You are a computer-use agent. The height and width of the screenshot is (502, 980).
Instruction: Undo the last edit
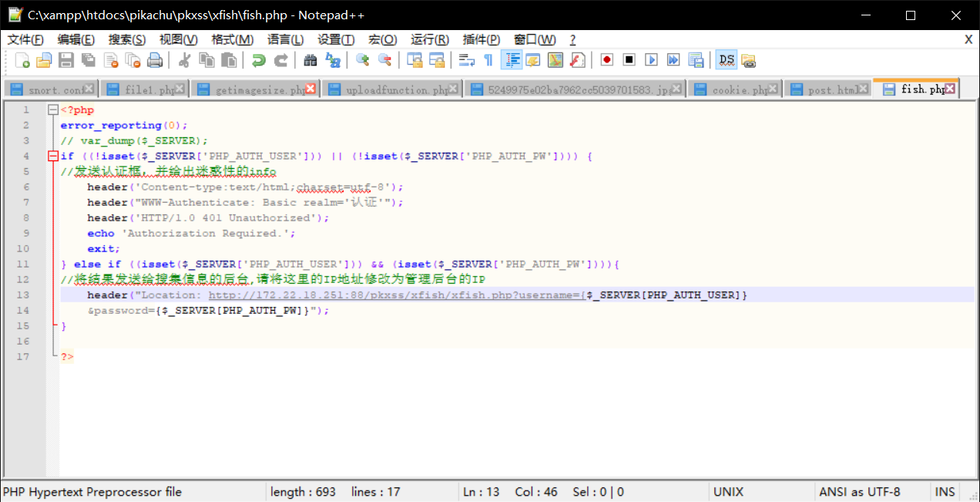coord(259,60)
